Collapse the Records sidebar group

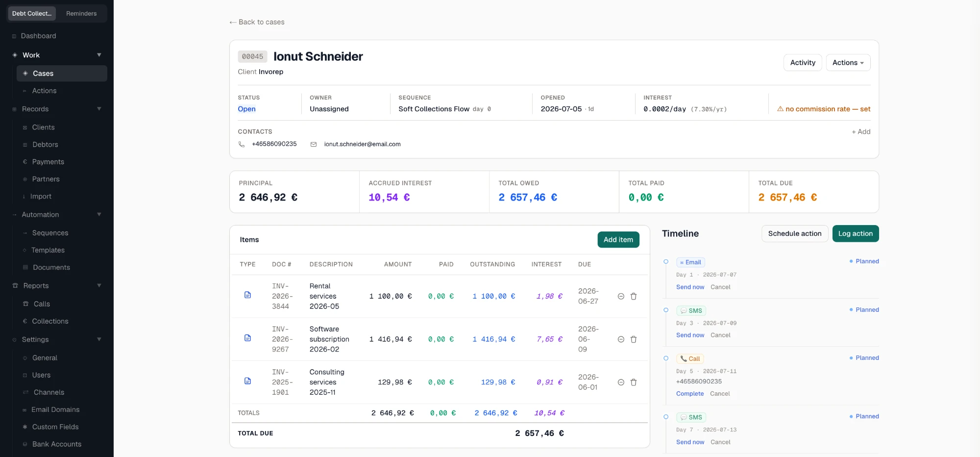pos(99,109)
